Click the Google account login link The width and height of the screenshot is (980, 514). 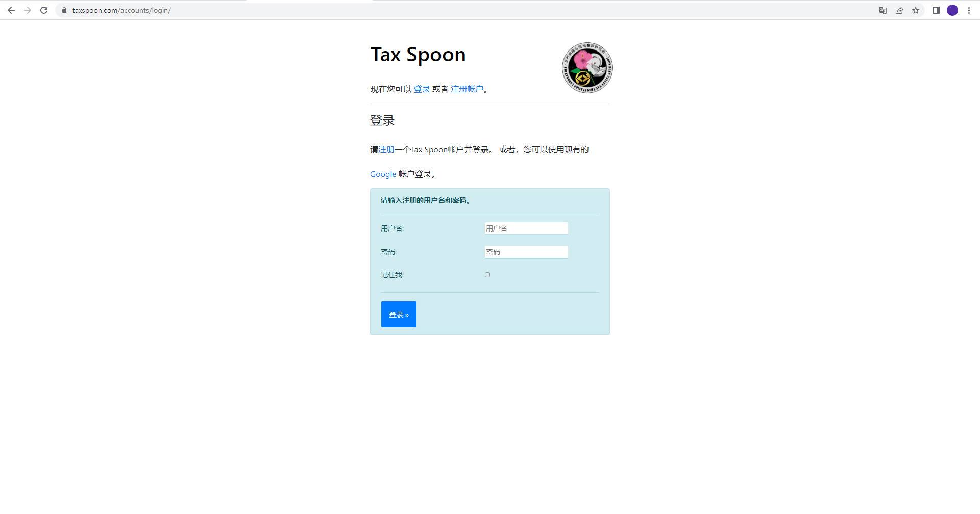click(383, 174)
